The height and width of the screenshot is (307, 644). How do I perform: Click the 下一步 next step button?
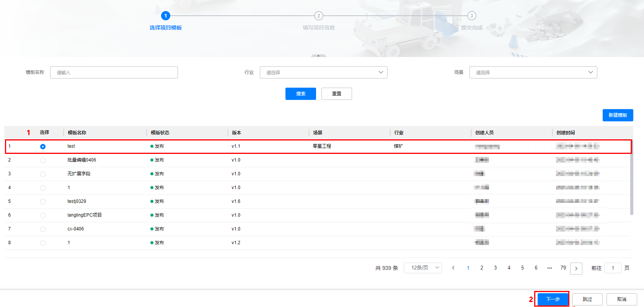553,299
